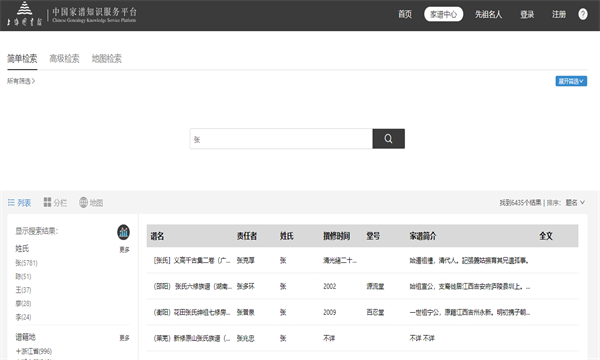This screenshot has height=360, width=600.
Task: Click the 全文 column header
Action: [546, 236]
